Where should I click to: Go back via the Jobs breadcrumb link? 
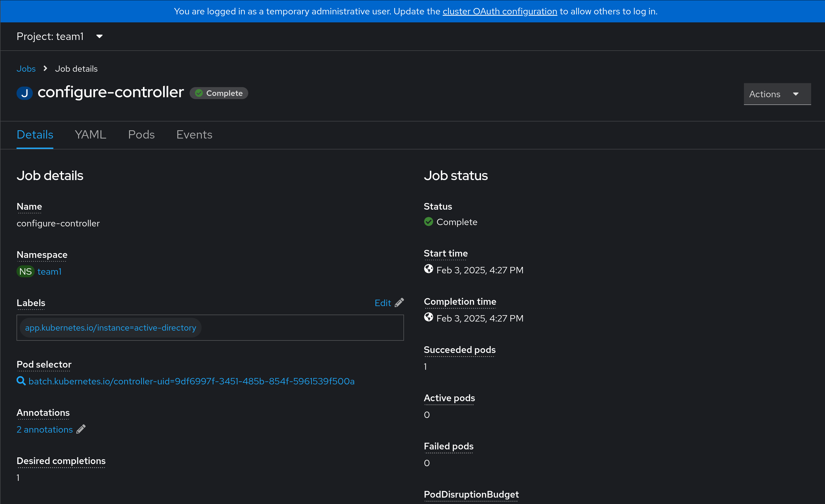[x=26, y=68]
